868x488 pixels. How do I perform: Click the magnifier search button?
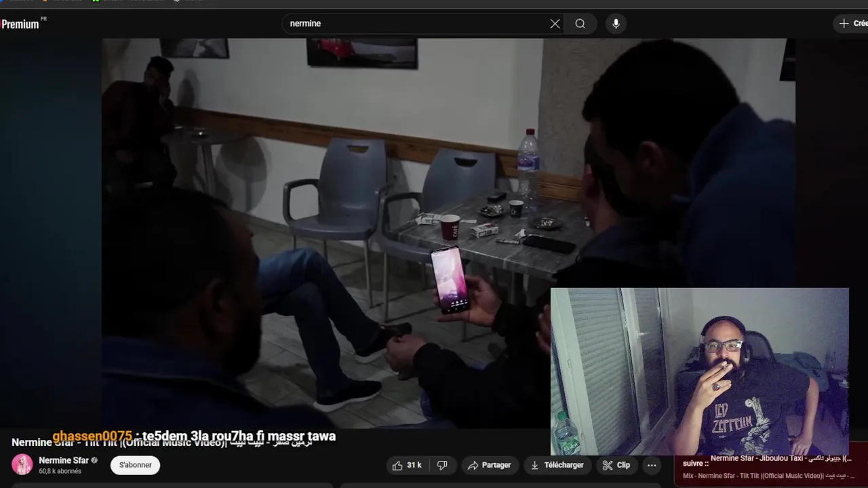[x=580, y=24]
